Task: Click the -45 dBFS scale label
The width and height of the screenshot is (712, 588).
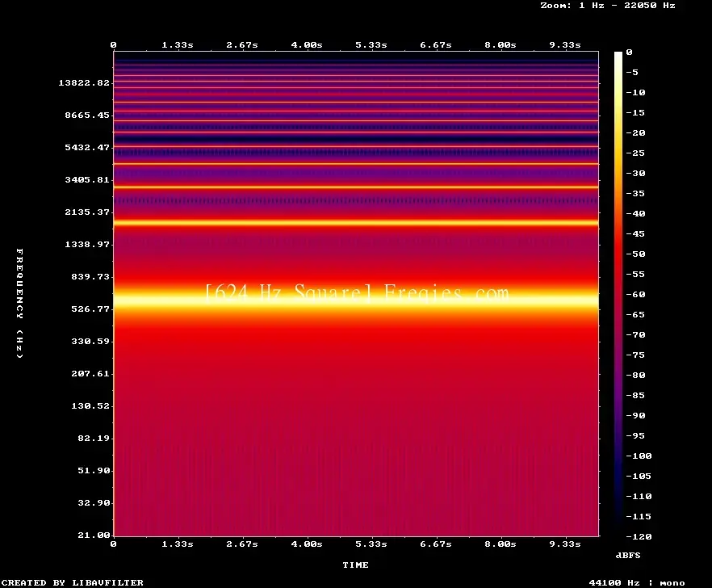Action: click(635, 233)
